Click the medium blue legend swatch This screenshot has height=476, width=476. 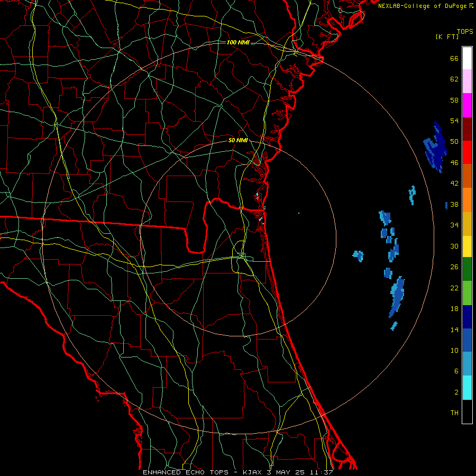pos(467,340)
